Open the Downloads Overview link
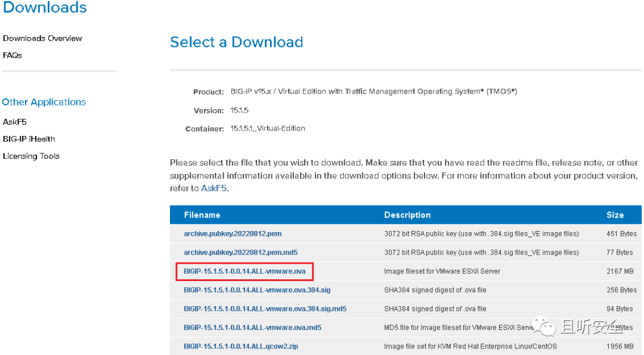The height and width of the screenshot is (355, 644). tap(42, 38)
